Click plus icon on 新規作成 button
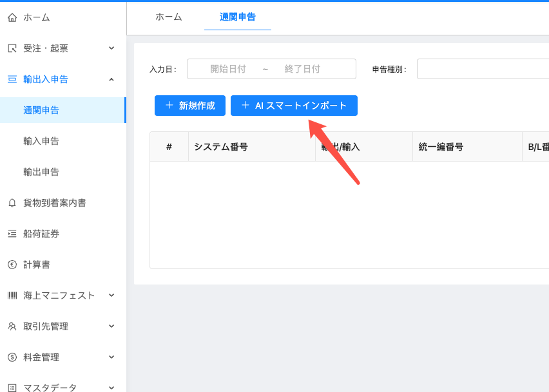549x392 pixels. [169, 106]
